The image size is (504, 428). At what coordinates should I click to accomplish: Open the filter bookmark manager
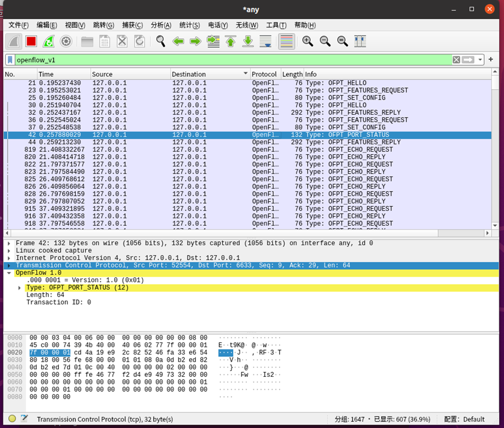pyautogui.click(x=10, y=59)
